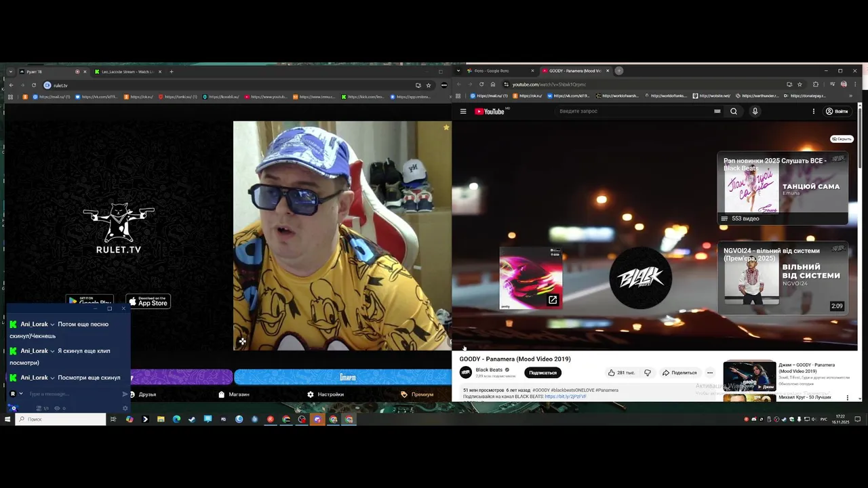
Task: Open Танцюй Сама playlist card
Action: coord(783,188)
